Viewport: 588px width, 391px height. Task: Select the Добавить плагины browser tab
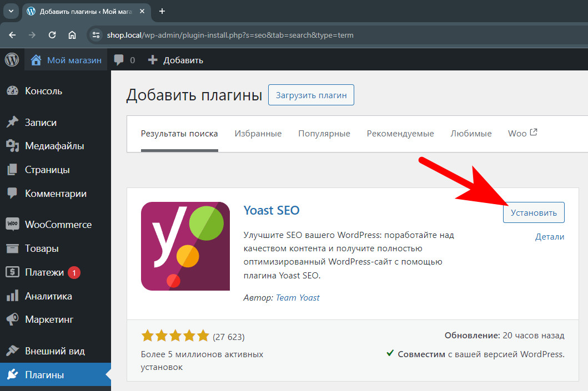click(x=86, y=12)
